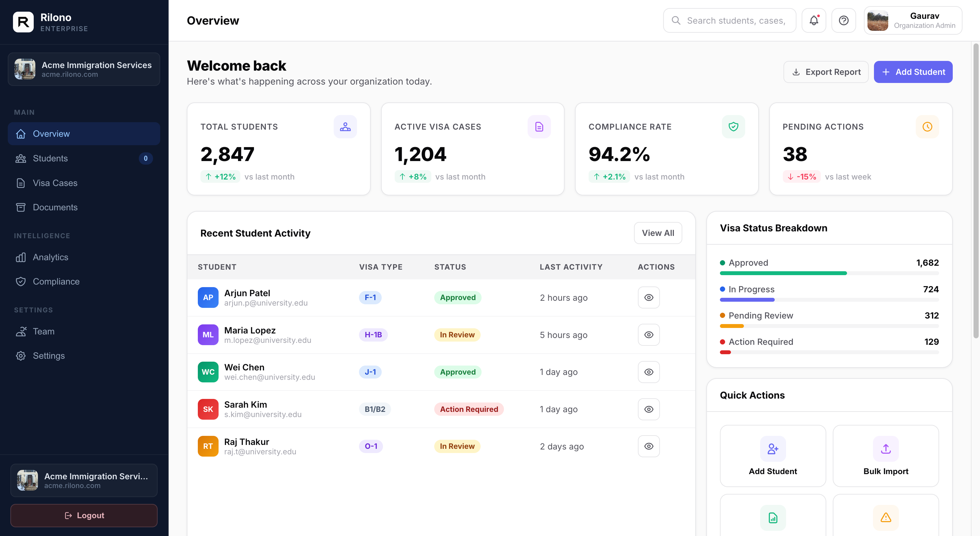Image resolution: width=980 pixels, height=536 pixels.
Task: Click the WC avatar for Wei Chen
Action: [208, 372]
